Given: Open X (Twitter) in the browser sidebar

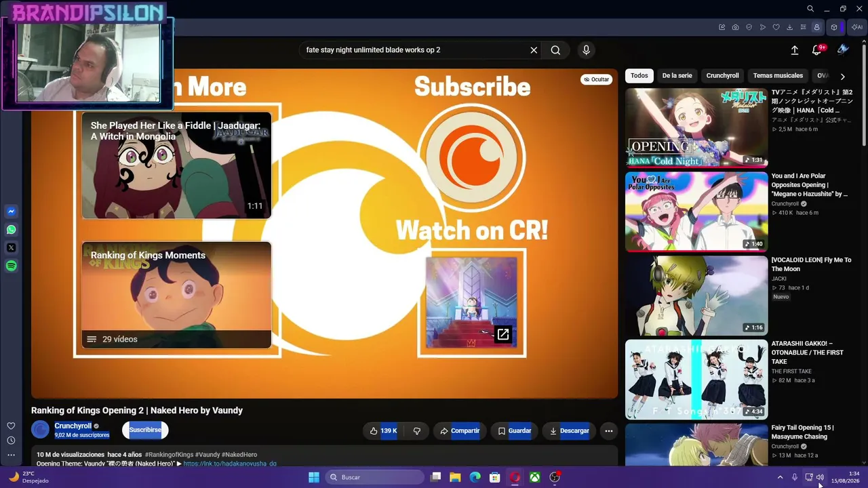Looking at the screenshot, I should 11,248.
